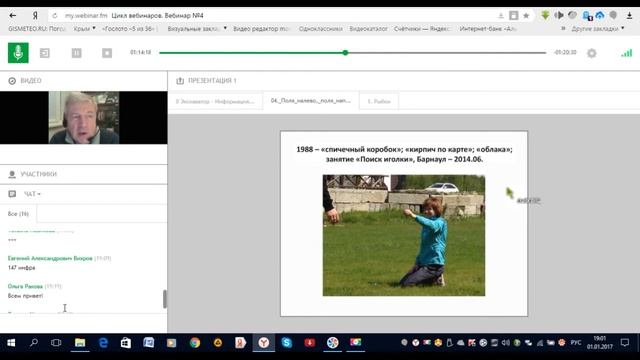The height and width of the screenshot is (360, 640).
Task: Switch to the Экскаватор - Информация presentation tab
Action: click(x=215, y=101)
